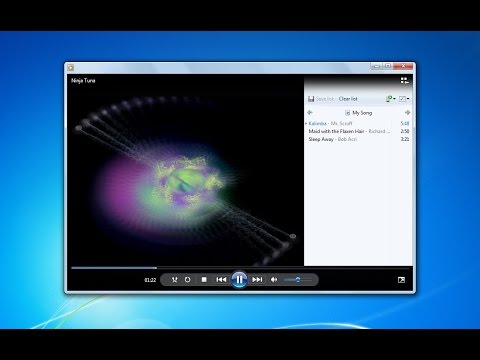Image resolution: width=480 pixels, height=360 pixels.
Task: Select Maid with the Flaxen Hair track
Action: click(358, 131)
